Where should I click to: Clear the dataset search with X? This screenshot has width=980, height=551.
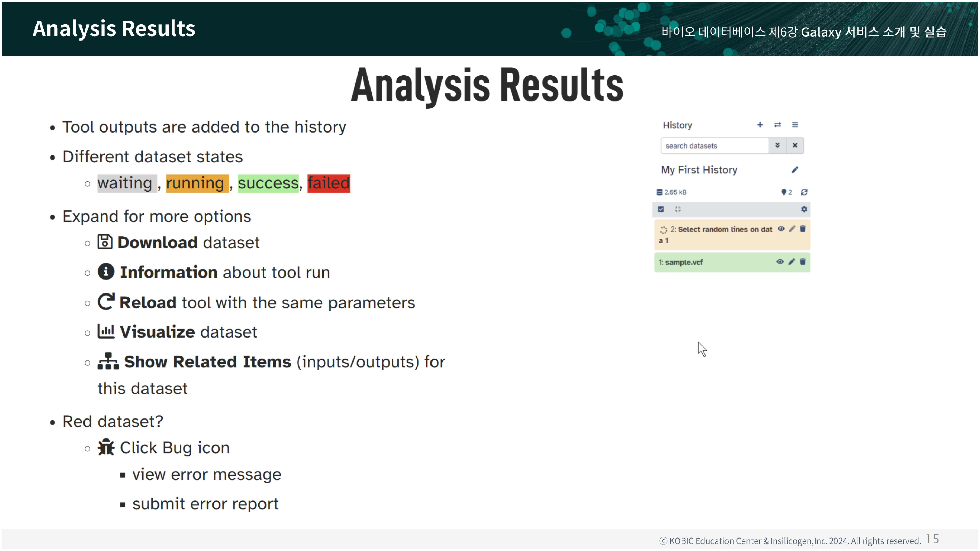point(795,145)
